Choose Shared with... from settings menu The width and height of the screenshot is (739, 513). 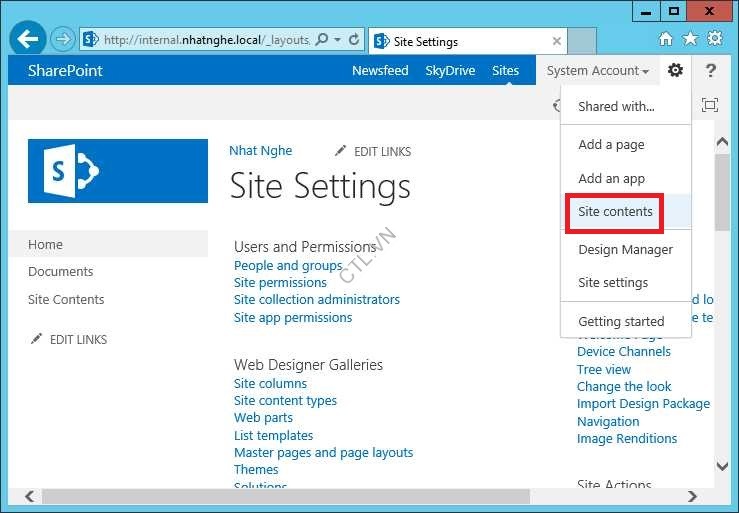pos(626,107)
